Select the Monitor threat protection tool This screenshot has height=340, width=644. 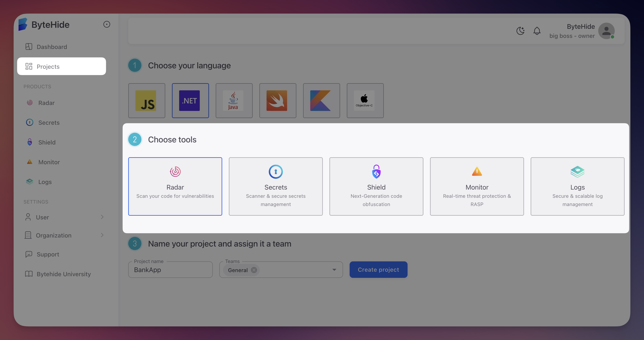477,186
